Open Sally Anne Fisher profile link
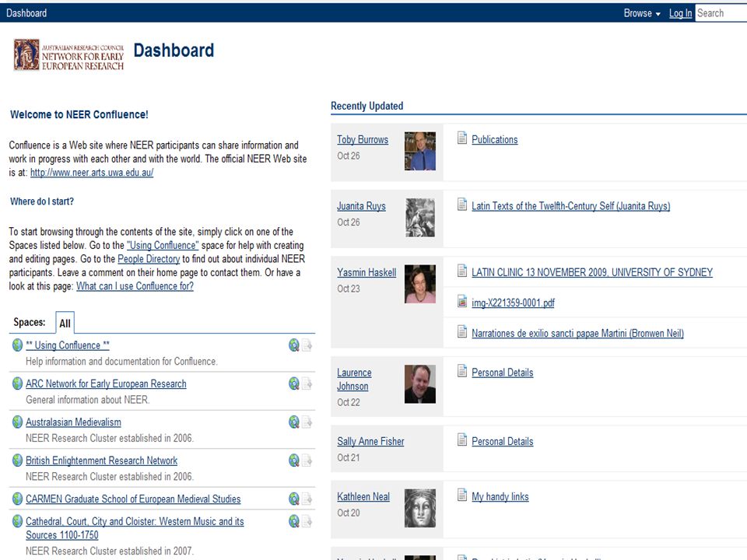 (x=370, y=442)
